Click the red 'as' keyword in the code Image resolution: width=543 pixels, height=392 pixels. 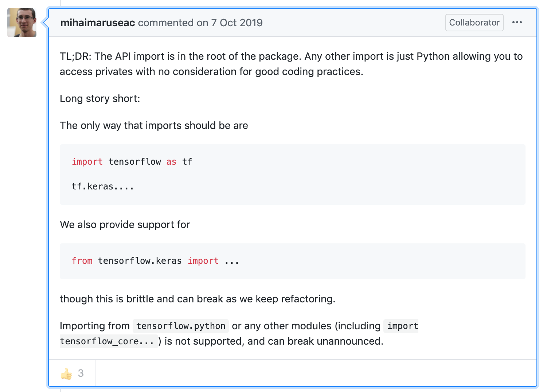171,162
